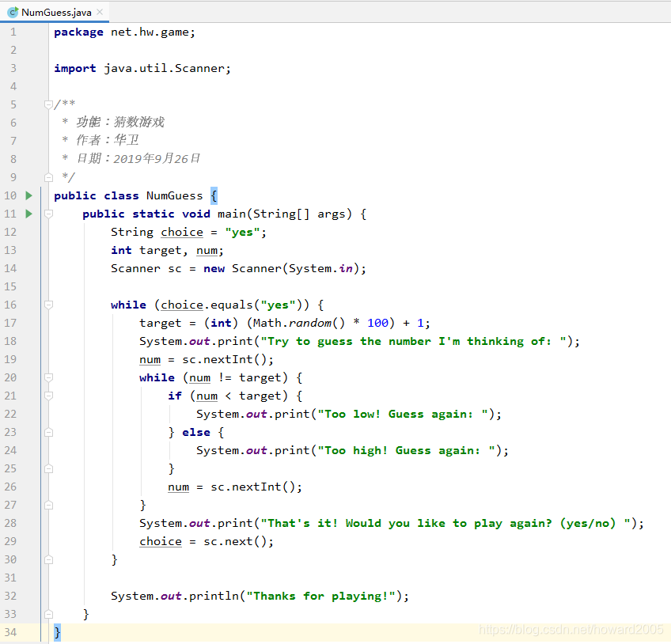Click 'System.in' on the Scanner line
The width and height of the screenshot is (671, 644).
click(320, 269)
